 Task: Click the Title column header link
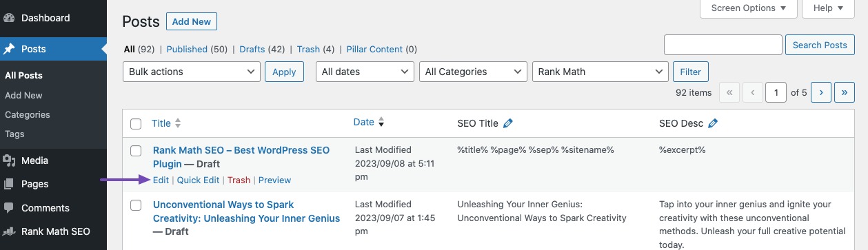coord(161,123)
